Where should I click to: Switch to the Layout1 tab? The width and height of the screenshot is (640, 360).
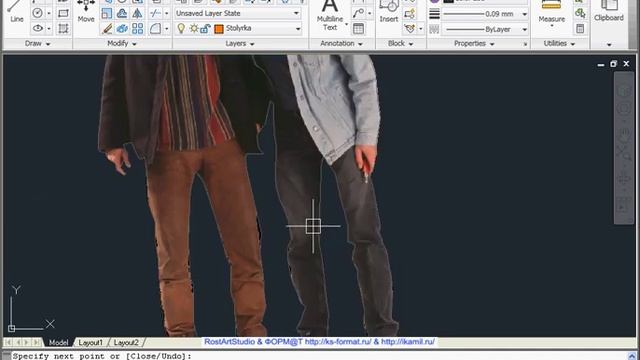[90, 342]
